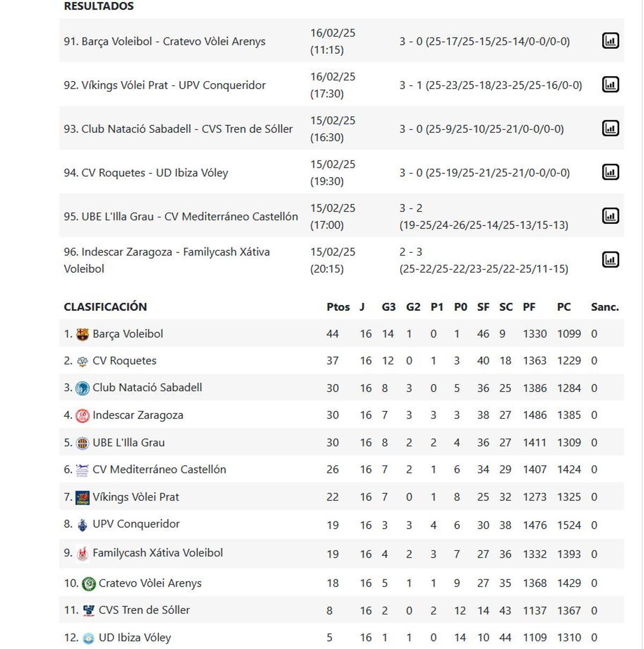This screenshot has width=644, height=649.
Task: Open statistics for CV Roquetes vs UD Ibiza Vóley
Action: pyautogui.click(x=611, y=172)
